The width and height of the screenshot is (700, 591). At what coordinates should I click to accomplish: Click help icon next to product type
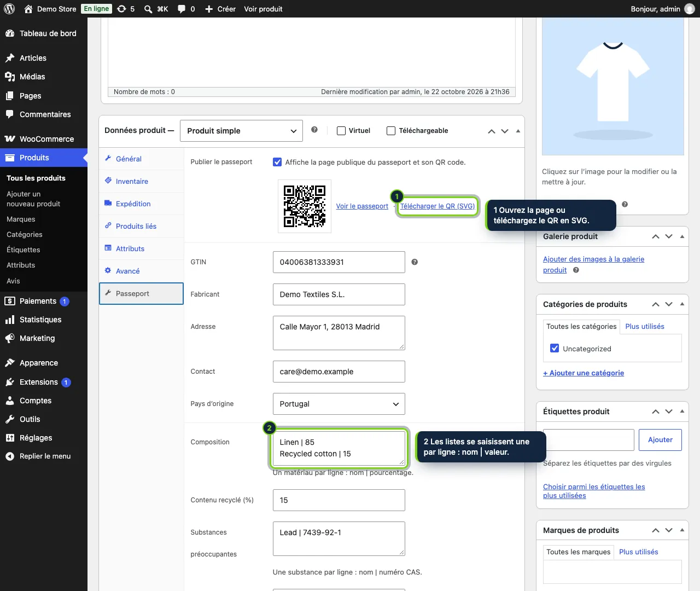click(x=314, y=130)
